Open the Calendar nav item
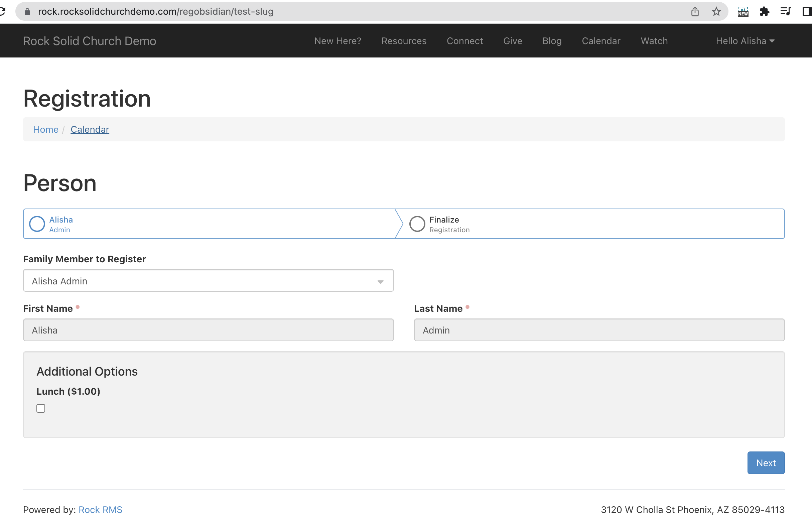 (x=601, y=41)
